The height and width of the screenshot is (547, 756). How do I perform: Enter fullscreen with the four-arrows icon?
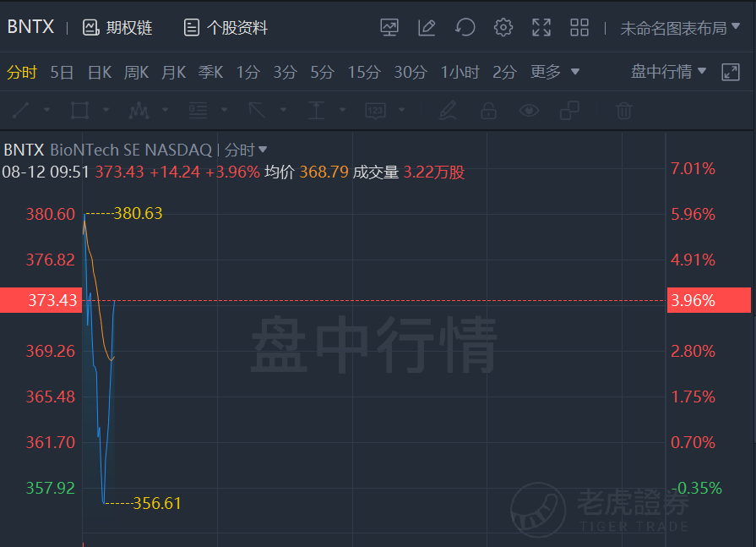coord(541,28)
